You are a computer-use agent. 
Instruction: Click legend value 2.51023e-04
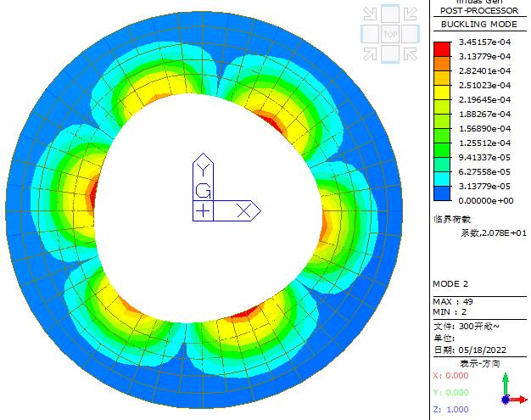tap(484, 86)
